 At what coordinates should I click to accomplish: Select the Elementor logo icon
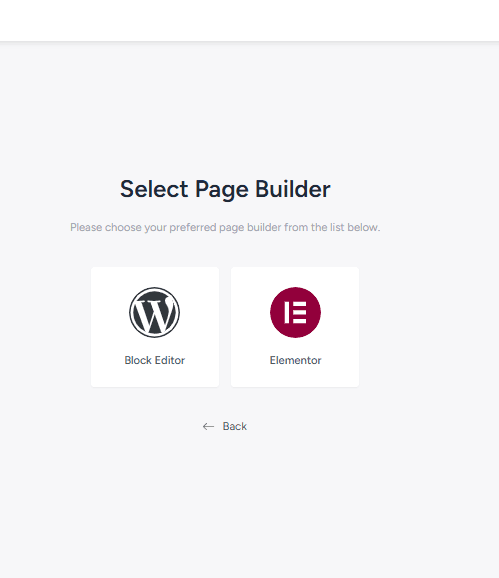(295, 312)
